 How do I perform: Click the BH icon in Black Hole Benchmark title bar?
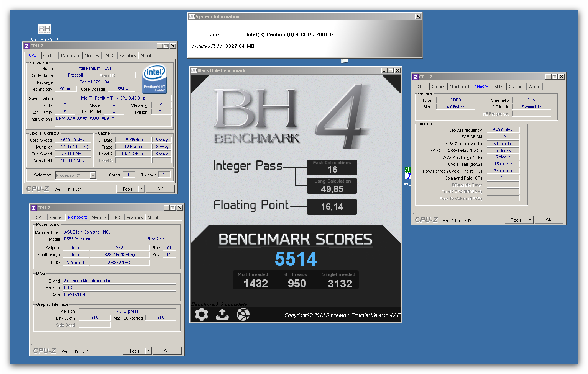coord(194,70)
